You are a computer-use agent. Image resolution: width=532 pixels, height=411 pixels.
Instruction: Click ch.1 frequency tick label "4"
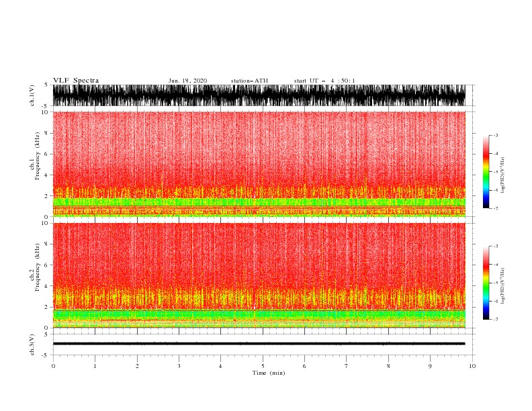tap(46, 175)
